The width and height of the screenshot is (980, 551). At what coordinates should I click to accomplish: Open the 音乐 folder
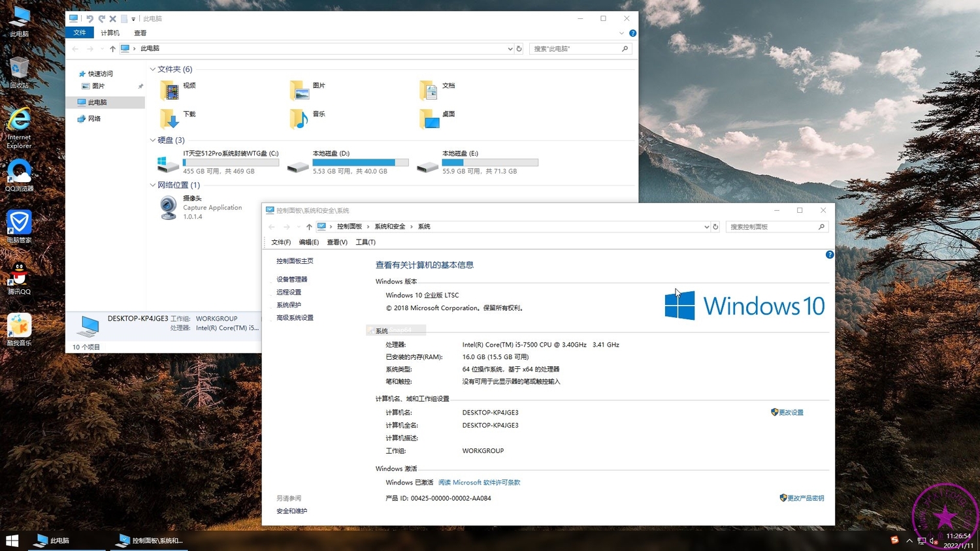[308, 119]
